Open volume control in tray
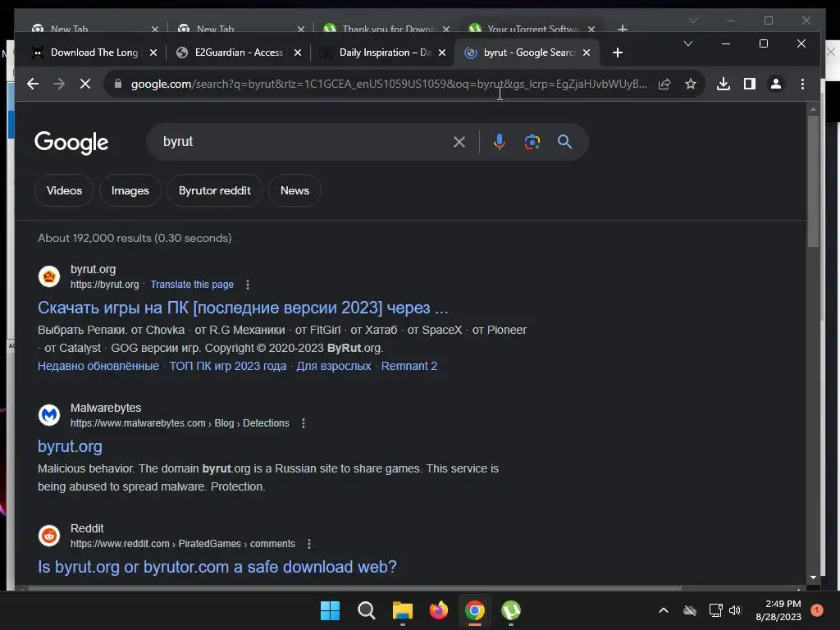 pyautogui.click(x=735, y=610)
